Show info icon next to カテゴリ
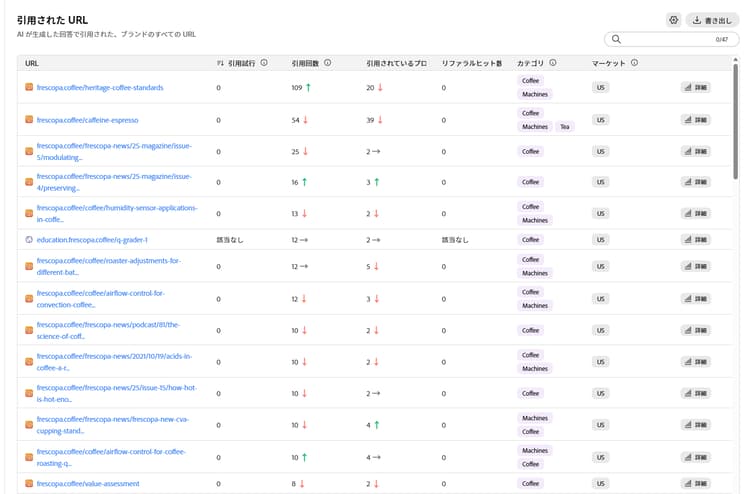 point(552,63)
